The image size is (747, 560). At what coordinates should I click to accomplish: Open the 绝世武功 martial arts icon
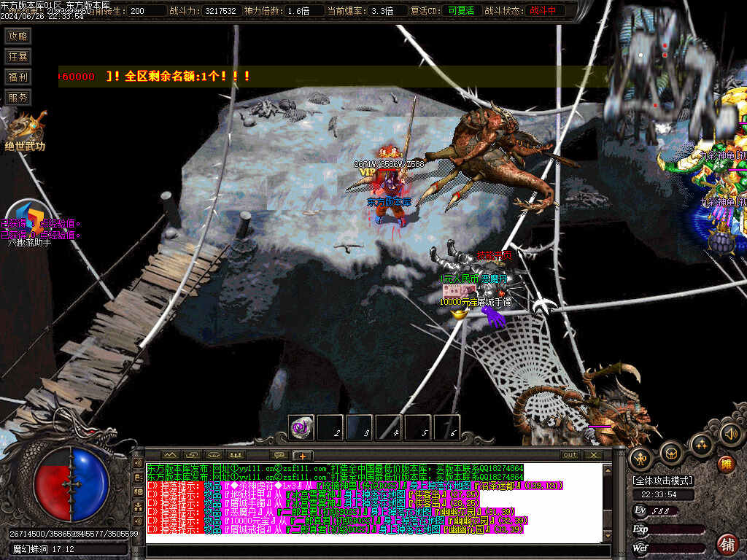click(25, 132)
